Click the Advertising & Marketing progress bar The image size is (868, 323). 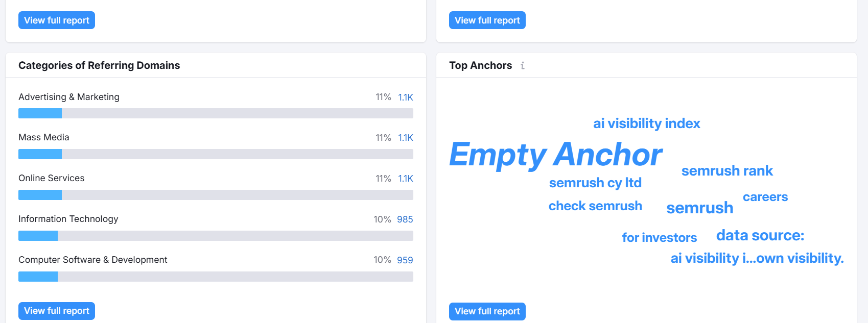pos(216,113)
